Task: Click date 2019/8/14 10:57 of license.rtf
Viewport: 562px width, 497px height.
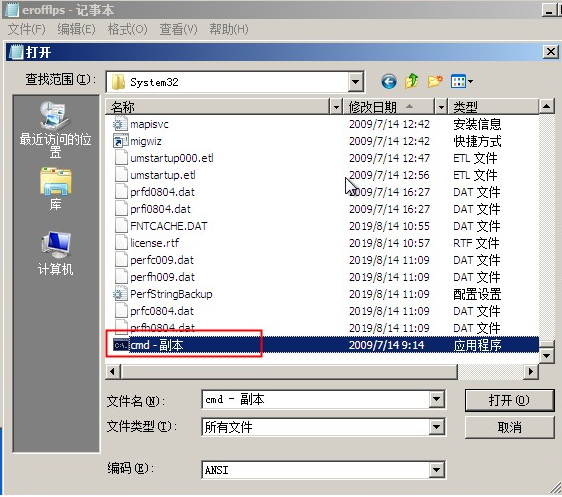Action: click(389, 243)
